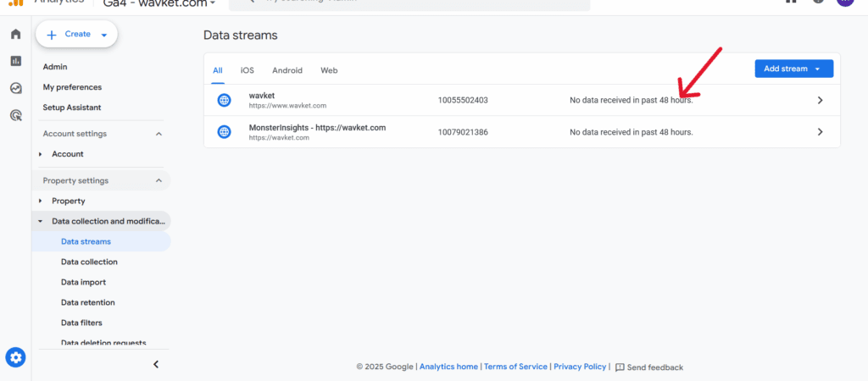Open the Add stream dropdown
This screenshot has height=381, width=868.
[x=793, y=69]
